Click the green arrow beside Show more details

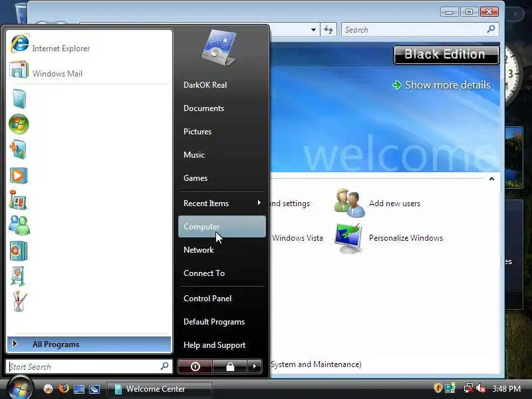pyautogui.click(x=396, y=85)
